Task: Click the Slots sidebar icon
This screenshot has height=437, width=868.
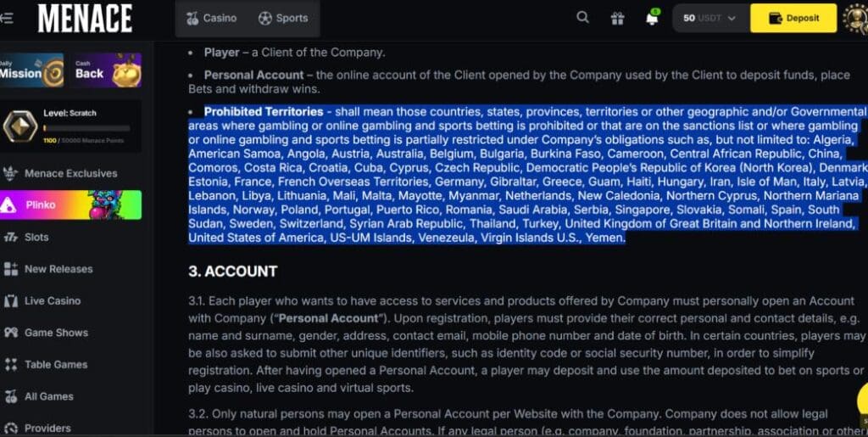Action: [11, 238]
